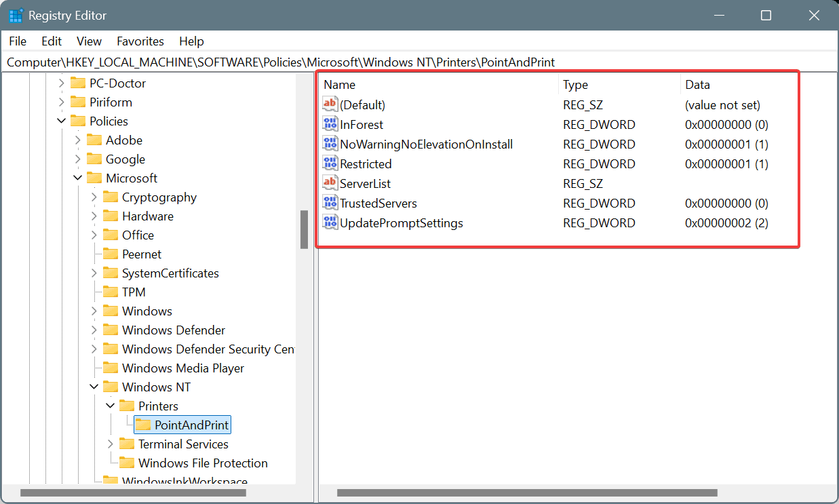This screenshot has width=839, height=504.
Task: Expand the Adobe key
Action: tap(78, 140)
